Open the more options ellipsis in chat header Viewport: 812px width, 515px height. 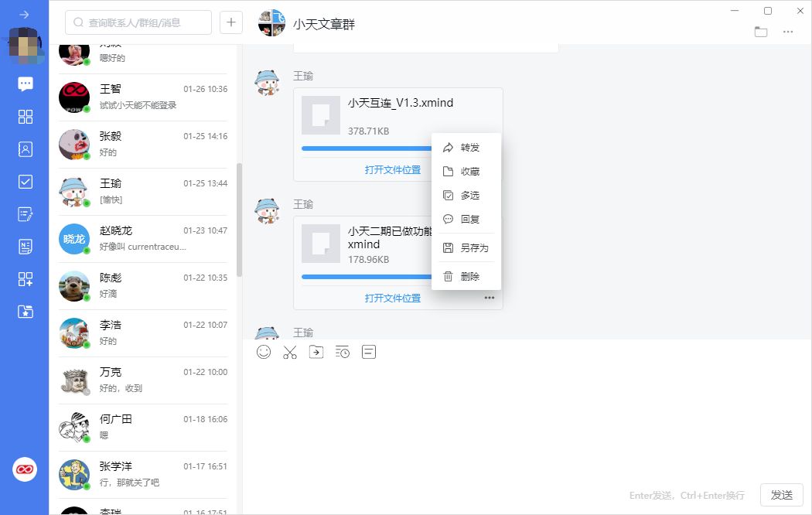pyautogui.click(x=788, y=32)
